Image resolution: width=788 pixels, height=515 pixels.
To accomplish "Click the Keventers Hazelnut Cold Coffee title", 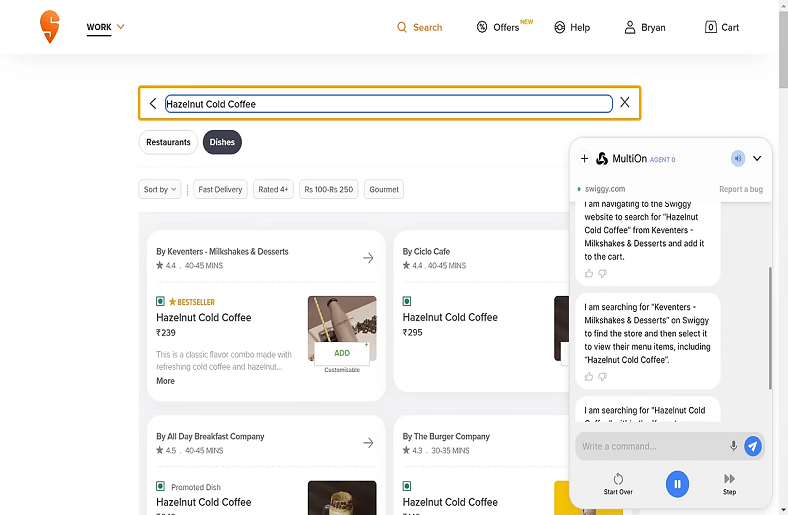I will 204,318.
